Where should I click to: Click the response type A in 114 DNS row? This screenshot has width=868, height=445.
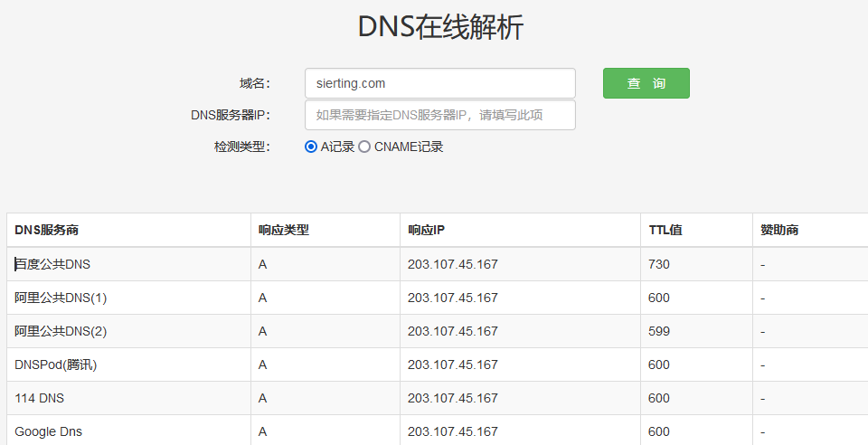click(262, 398)
